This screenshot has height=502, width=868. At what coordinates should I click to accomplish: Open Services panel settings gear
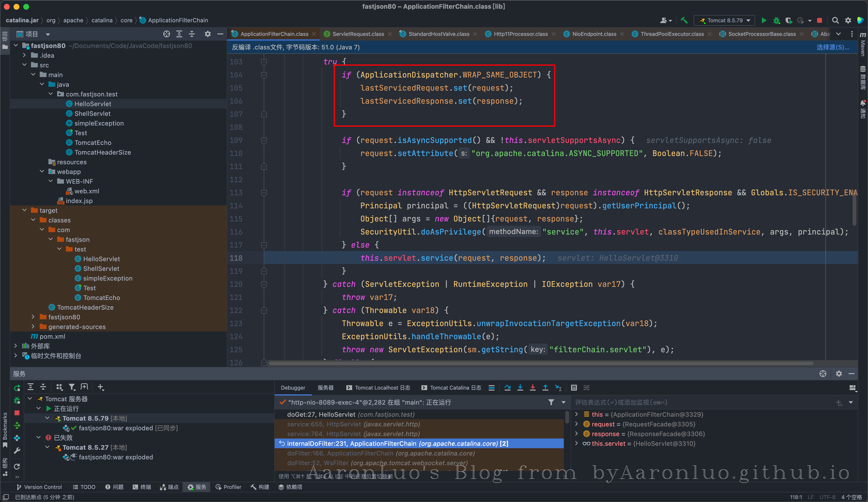(839, 374)
